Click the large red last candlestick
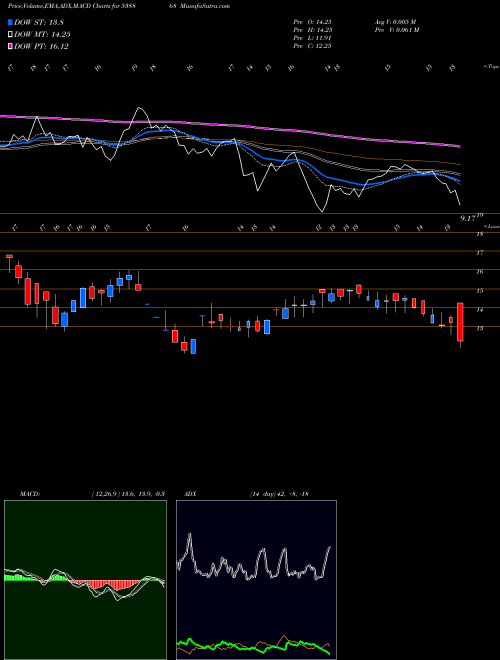This screenshot has height=660, width=500. (460, 322)
